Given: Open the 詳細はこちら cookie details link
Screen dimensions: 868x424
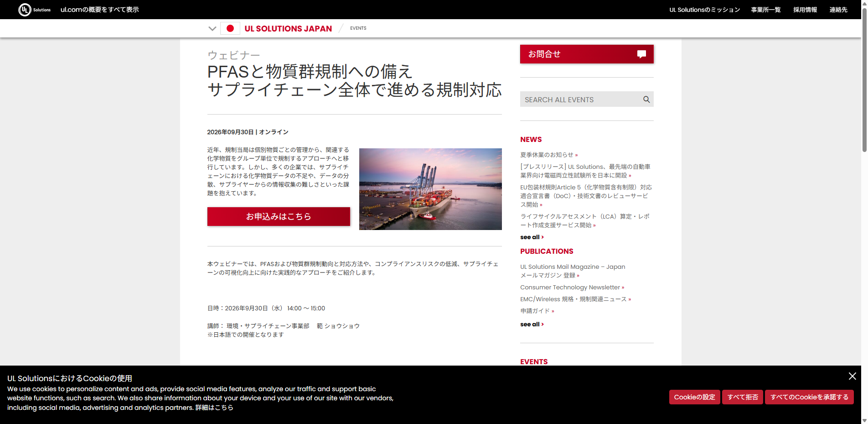Looking at the screenshot, I should (214, 408).
